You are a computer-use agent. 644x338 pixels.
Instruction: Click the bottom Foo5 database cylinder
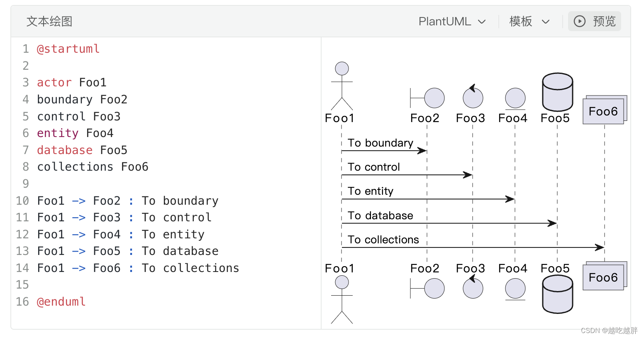pos(557,294)
